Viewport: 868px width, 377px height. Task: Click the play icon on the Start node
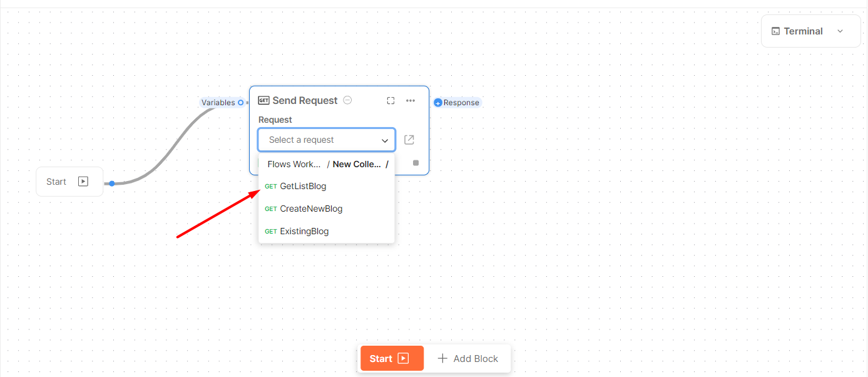(83, 182)
